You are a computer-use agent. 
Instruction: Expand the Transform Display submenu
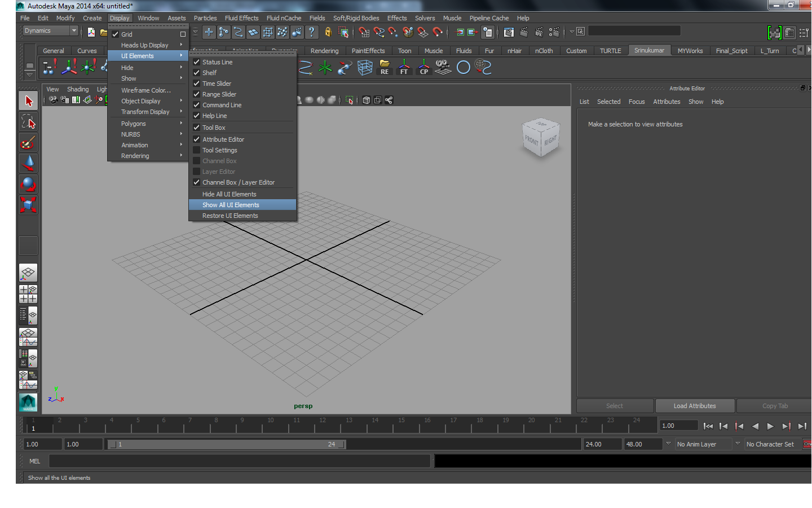click(x=148, y=112)
